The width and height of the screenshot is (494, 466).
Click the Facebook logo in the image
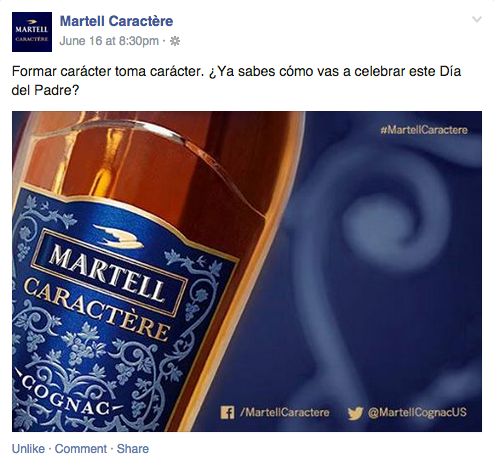pyautogui.click(x=227, y=413)
